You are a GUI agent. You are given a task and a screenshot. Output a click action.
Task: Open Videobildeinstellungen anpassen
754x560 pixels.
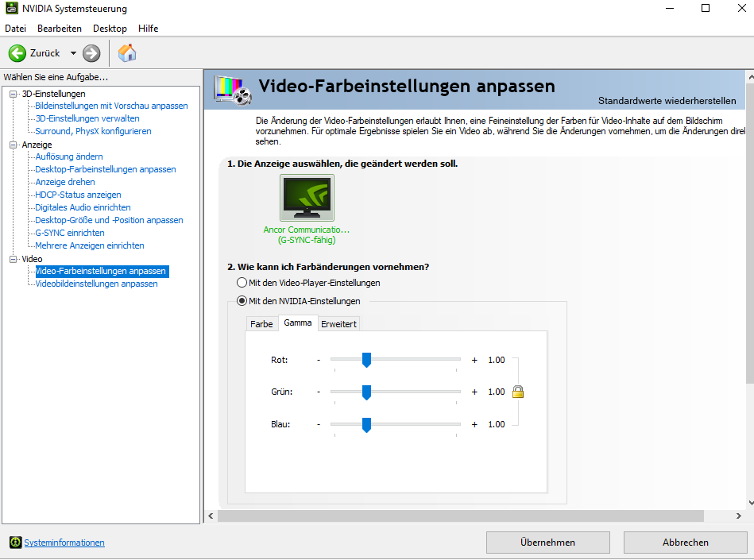tap(96, 284)
